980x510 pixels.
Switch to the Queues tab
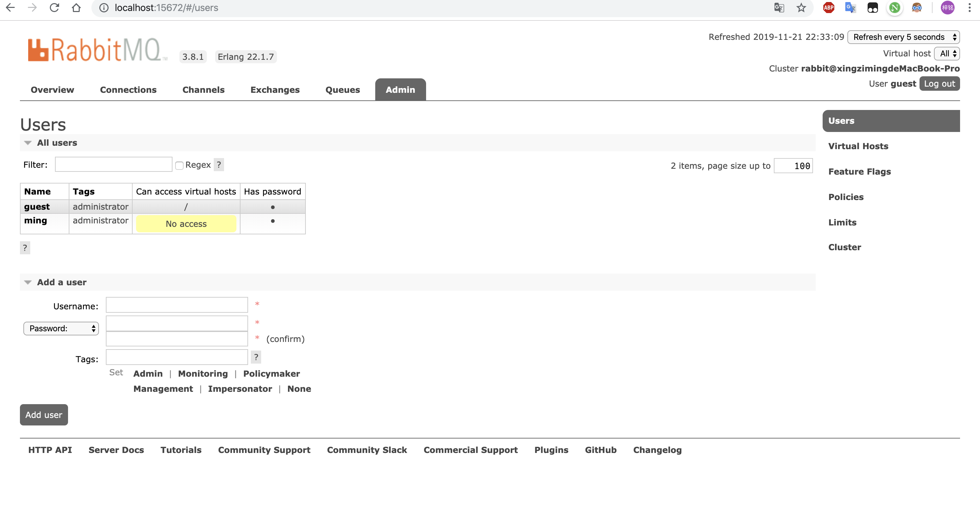[x=343, y=90]
